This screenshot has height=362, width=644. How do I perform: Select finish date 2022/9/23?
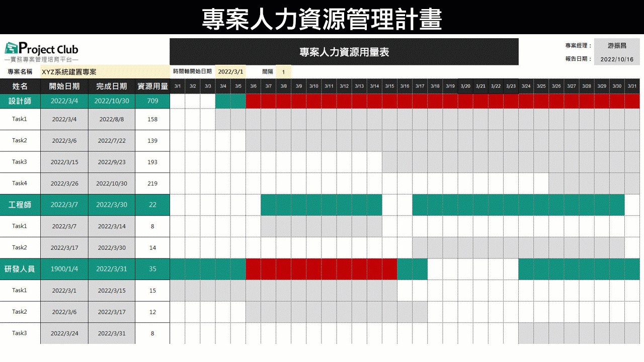(112, 162)
